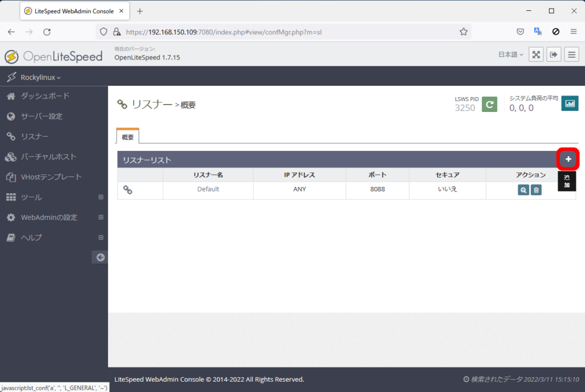585x392 pixels.
Task: Toggle the top-right hamburger menu button
Action: pos(571,54)
